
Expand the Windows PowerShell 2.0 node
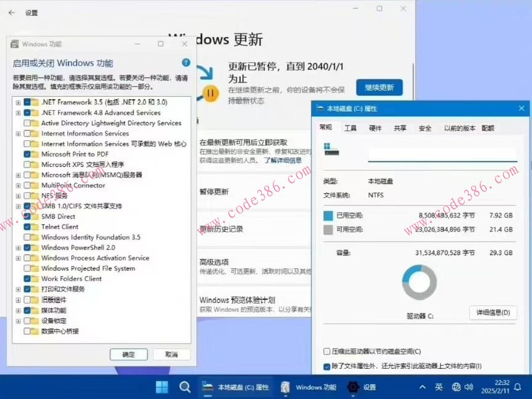click(x=18, y=248)
